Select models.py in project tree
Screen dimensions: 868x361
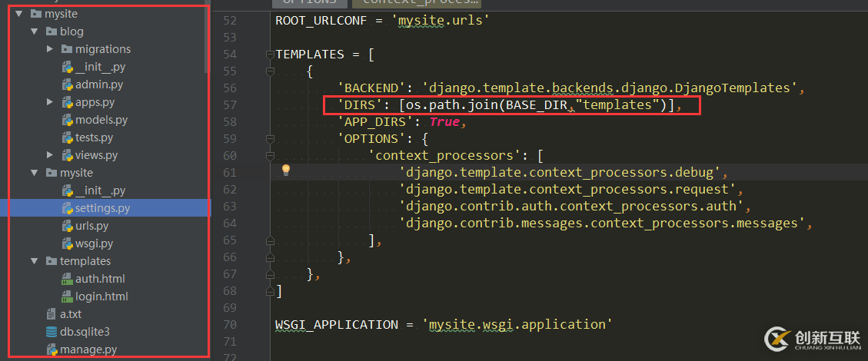pos(101,120)
